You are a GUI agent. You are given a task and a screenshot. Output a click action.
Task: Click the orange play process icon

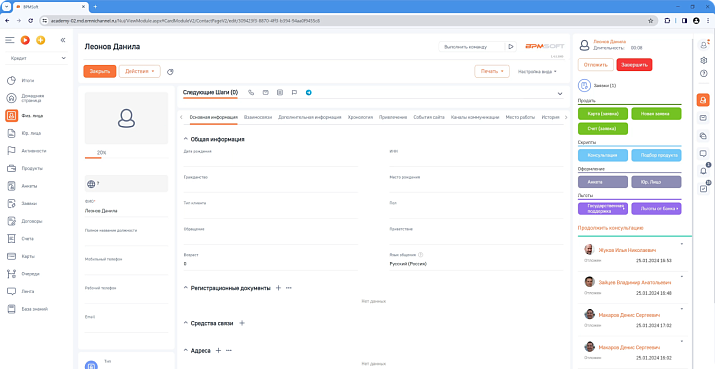[25, 40]
